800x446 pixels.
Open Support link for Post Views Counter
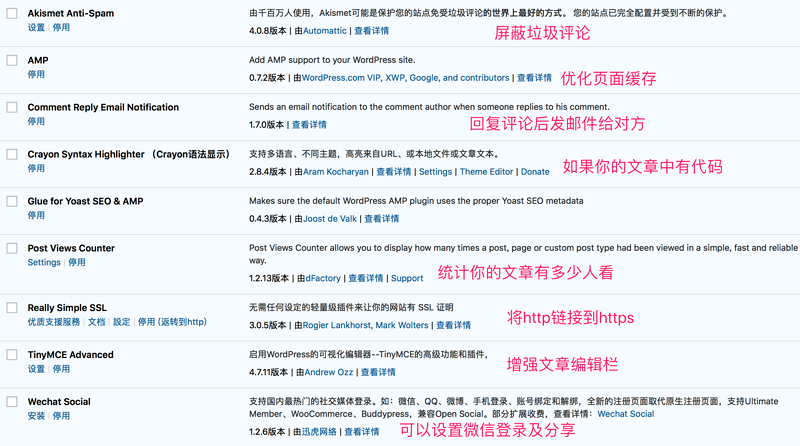pos(407,279)
